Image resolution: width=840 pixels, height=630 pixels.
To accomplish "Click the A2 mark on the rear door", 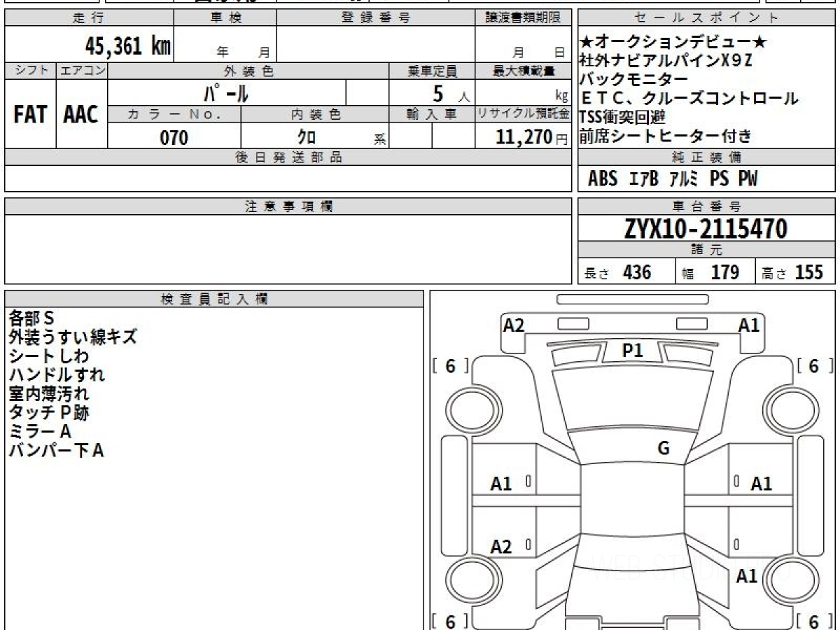I will point(501,547).
